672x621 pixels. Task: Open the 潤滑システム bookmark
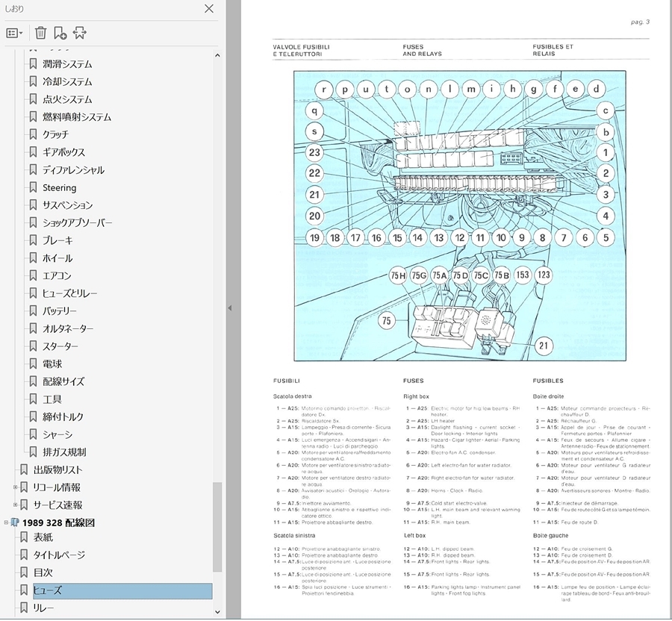[67, 64]
